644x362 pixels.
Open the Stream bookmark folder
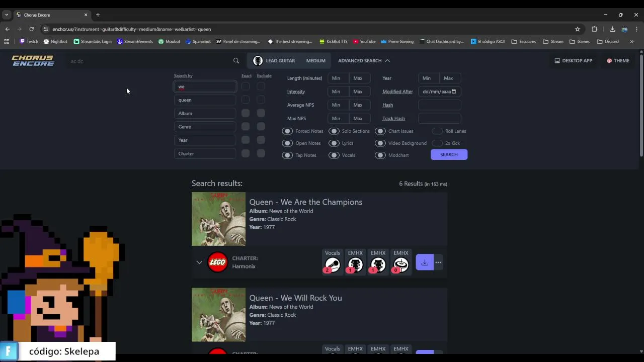(553, 42)
